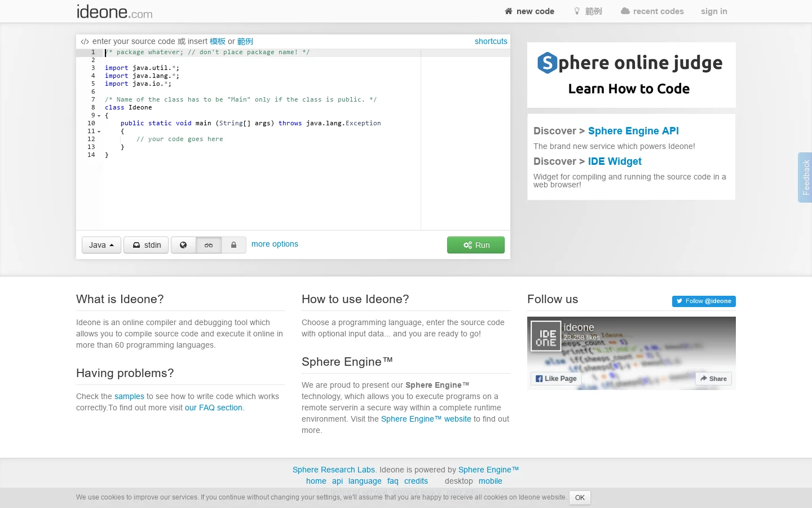Collapse the code fold at line 11
The height and width of the screenshot is (508, 812).
point(99,132)
